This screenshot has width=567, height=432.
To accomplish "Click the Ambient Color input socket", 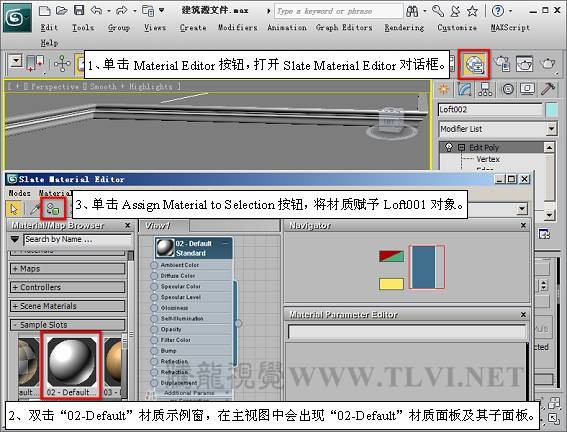I will (x=154, y=265).
